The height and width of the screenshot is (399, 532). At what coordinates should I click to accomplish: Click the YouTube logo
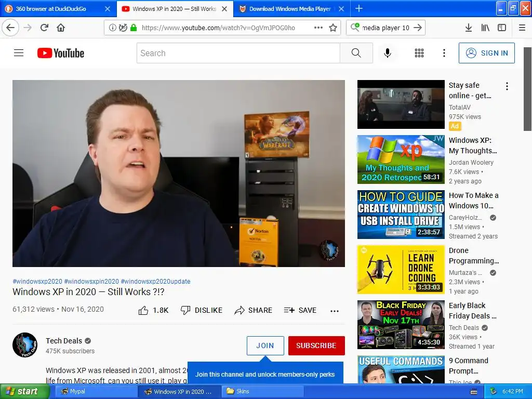click(61, 53)
